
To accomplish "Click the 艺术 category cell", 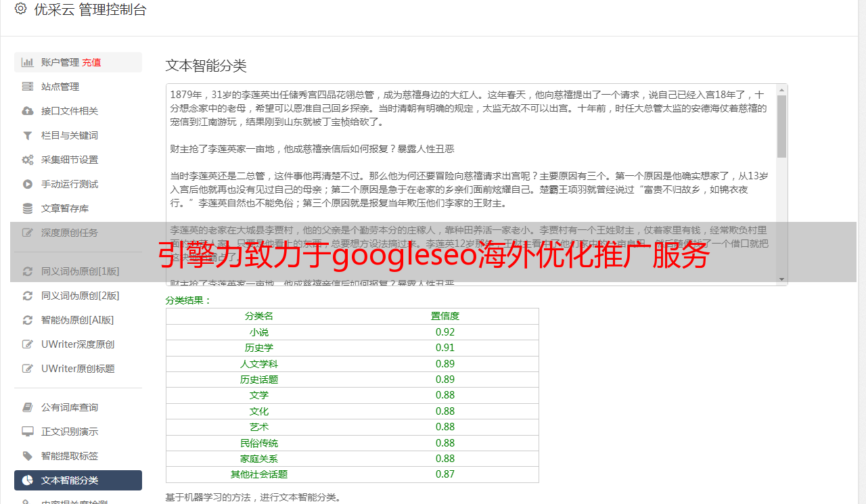I will [x=259, y=427].
